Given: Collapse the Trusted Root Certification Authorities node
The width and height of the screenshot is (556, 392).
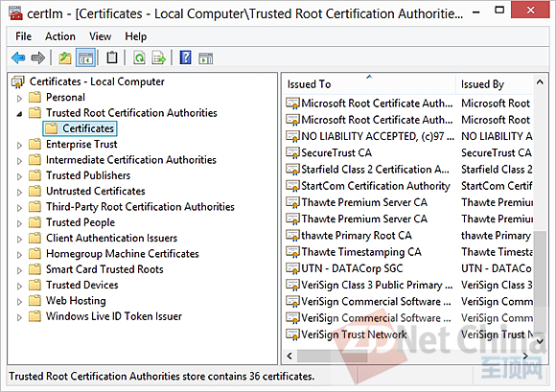Looking at the screenshot, I should click(x=19, y=114).
